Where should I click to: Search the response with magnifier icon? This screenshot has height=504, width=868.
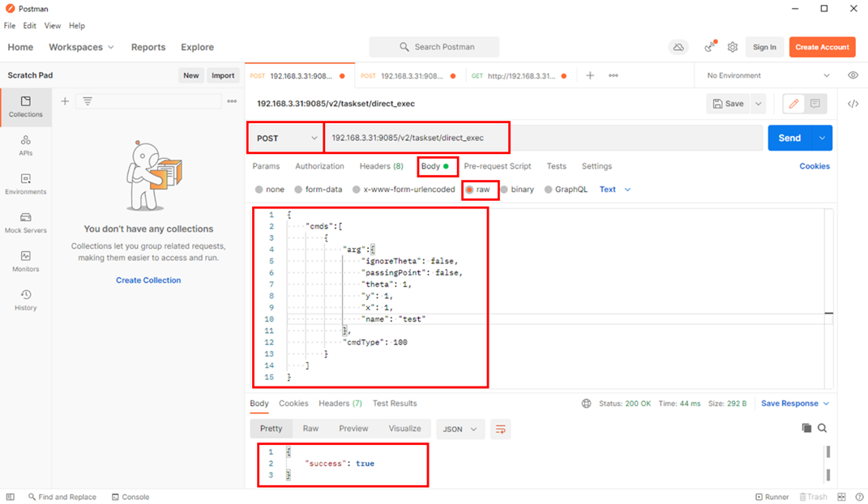point(823,428)
